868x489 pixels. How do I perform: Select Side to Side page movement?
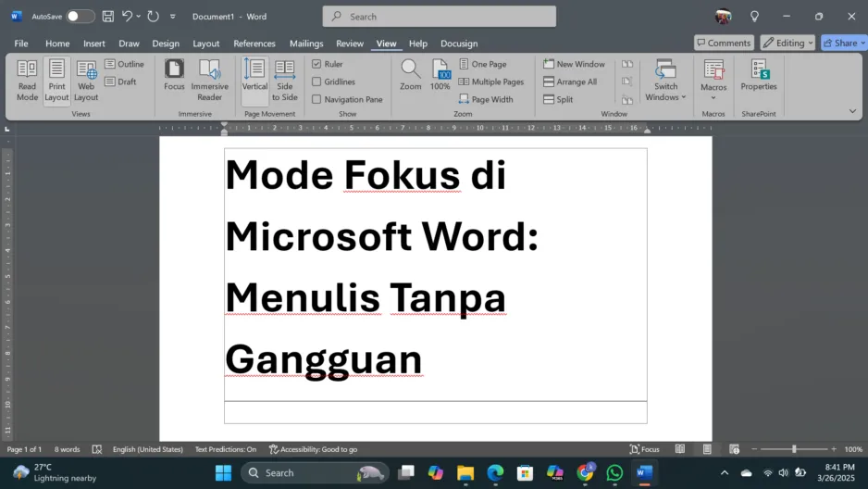tap(284, 81)
